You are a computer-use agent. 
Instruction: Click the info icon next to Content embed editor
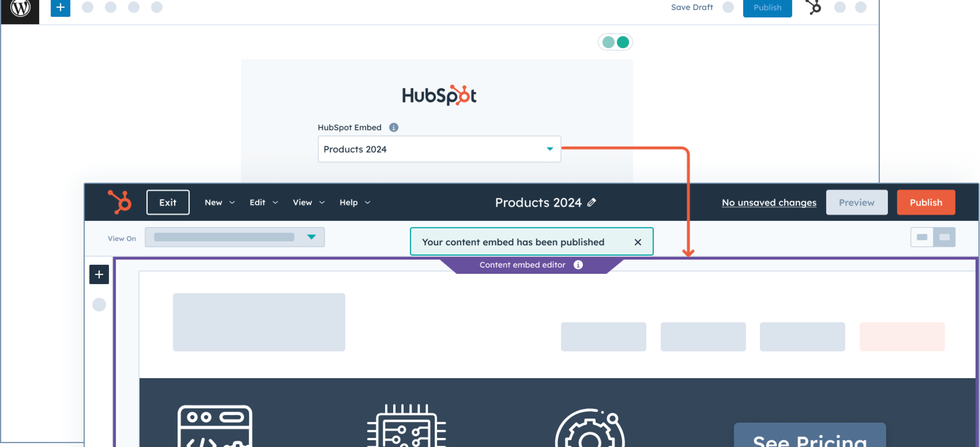[x=577, y=264]
